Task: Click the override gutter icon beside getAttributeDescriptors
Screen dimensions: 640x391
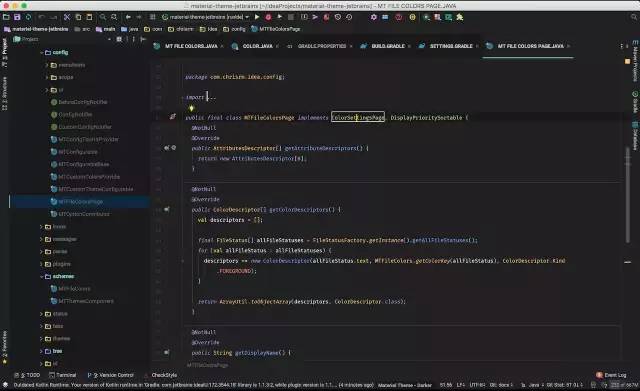Action: (167, 148)
